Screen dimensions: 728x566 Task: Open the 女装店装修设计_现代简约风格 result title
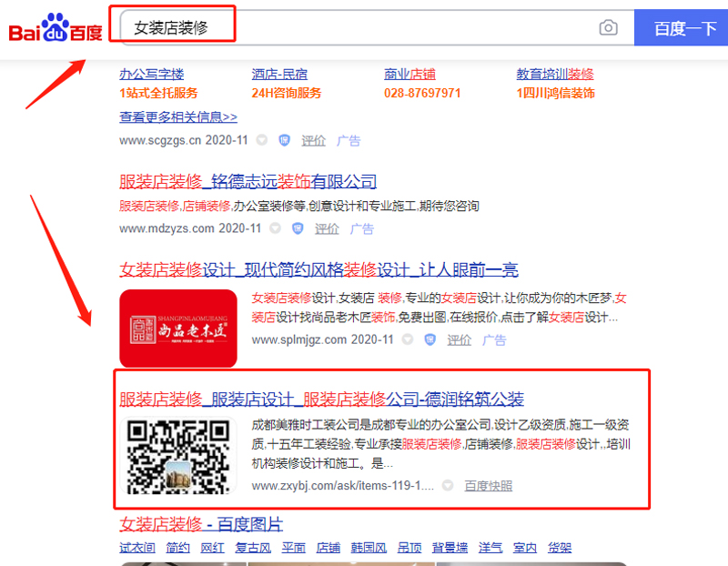tap(318, 269)
